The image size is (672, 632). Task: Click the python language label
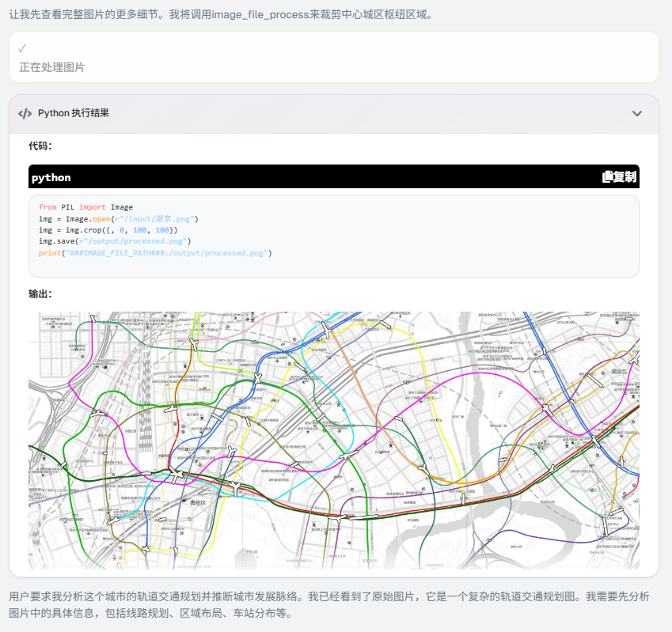51,178
